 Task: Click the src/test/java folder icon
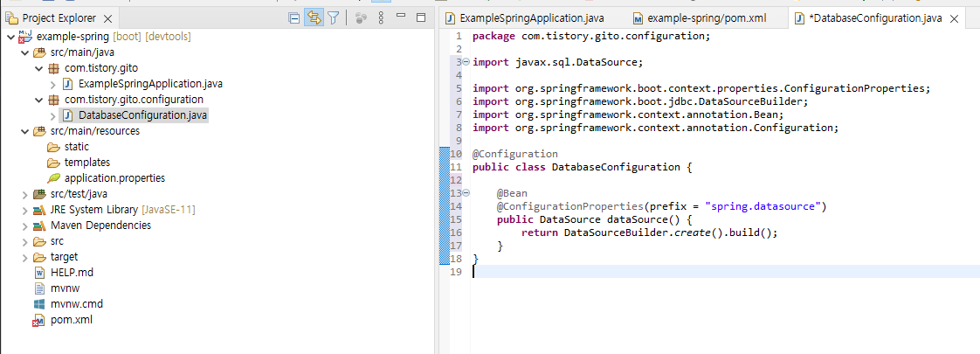coord(39,194)
